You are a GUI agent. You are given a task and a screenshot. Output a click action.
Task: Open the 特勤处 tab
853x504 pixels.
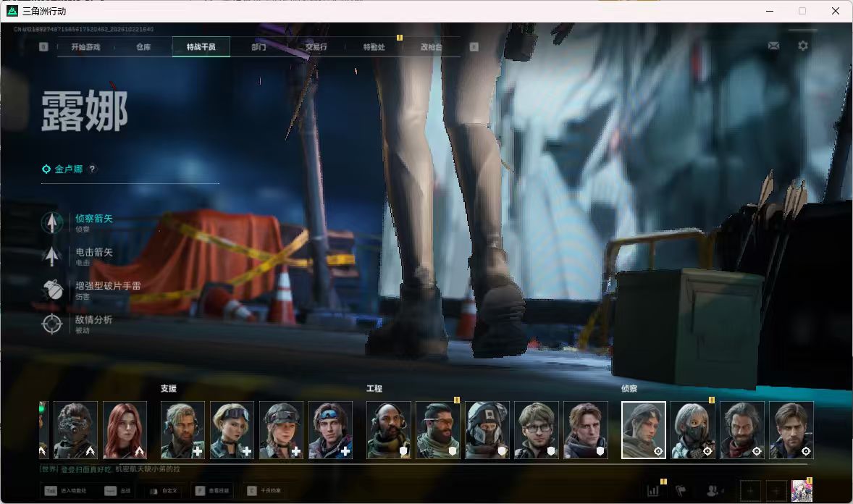coord(374,47)
